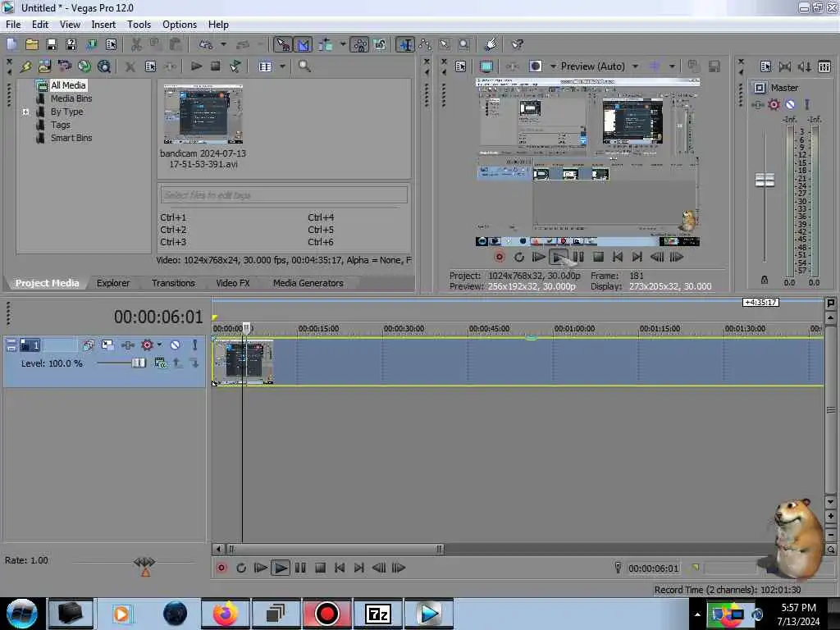The image size is (840, 630).
Task: Open Media Properties in Project Media toolbar
Action: (x=151, y=66)
